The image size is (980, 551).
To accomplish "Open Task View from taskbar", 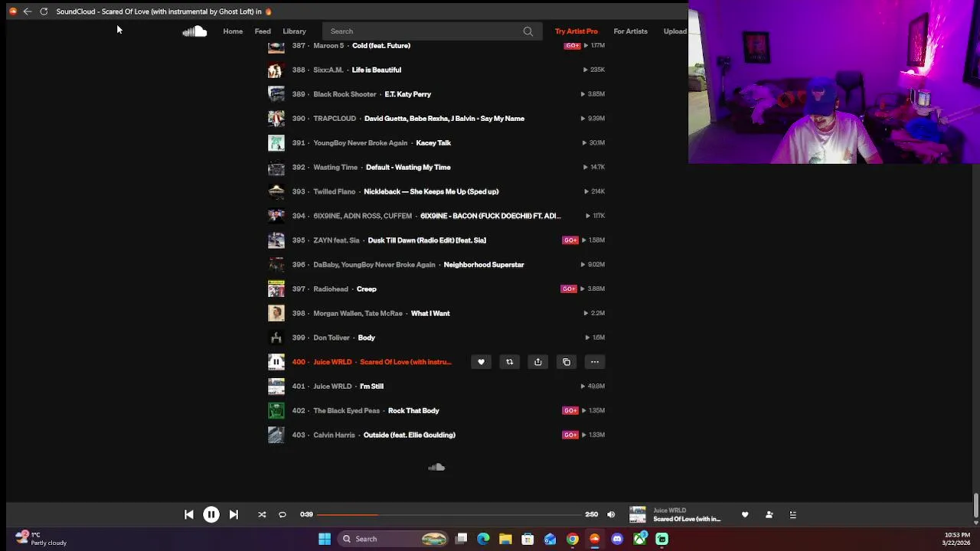I will [461, 539].
